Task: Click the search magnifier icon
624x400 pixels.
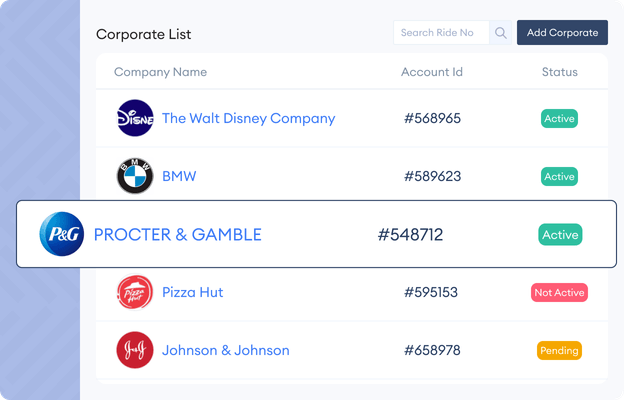Action: [x=501, y=33]
